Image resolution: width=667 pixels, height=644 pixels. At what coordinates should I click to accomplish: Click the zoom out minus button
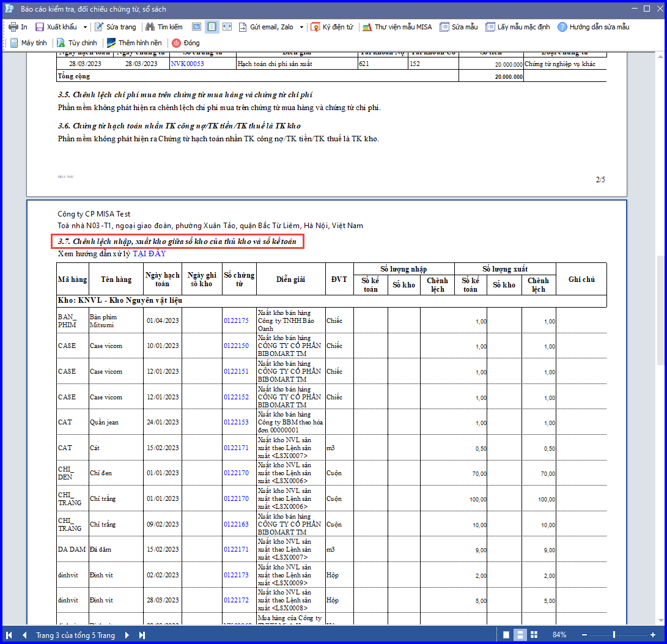tap(584, 635)
